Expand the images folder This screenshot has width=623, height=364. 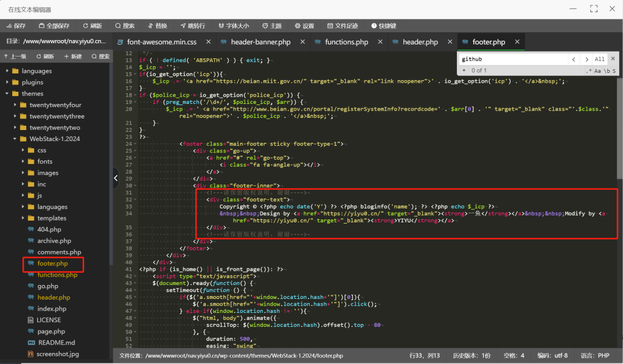23,173
